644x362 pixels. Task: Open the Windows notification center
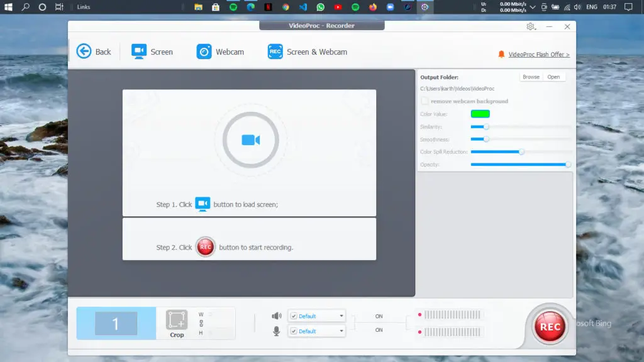[628, 7]
